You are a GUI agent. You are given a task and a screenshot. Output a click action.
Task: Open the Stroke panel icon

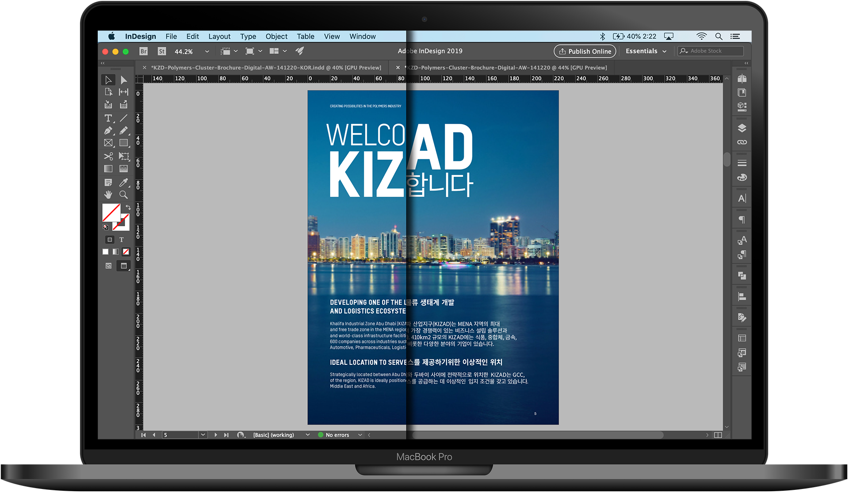(x=742, y=163)
